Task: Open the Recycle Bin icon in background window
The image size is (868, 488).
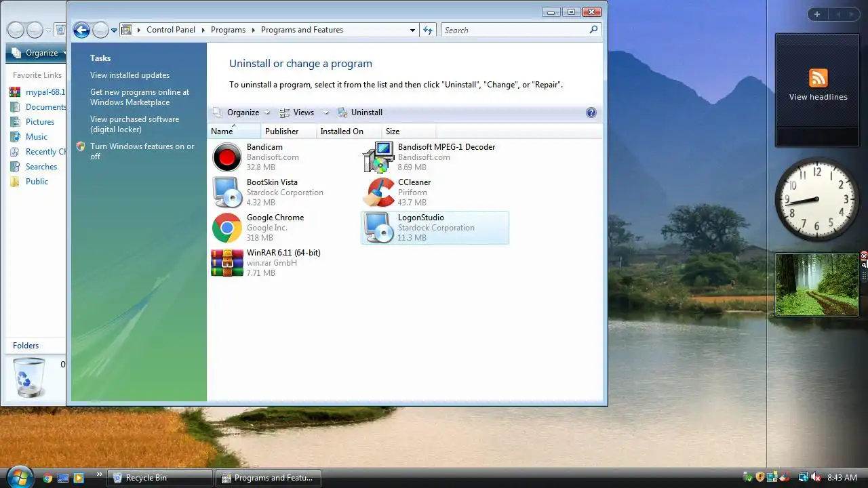Action: click(x=29, y=377)
